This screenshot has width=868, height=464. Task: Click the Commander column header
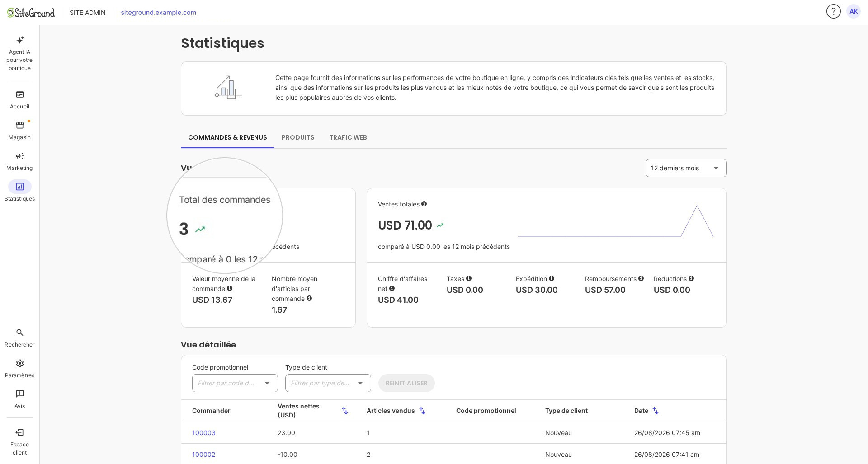[211, 411]
